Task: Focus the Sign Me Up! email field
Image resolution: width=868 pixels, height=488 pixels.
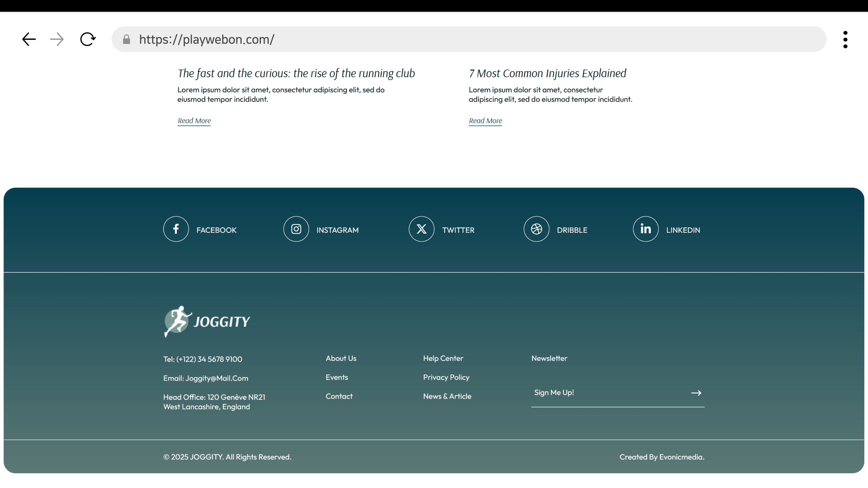Action: pyautogui.click(x=607, y=393)
